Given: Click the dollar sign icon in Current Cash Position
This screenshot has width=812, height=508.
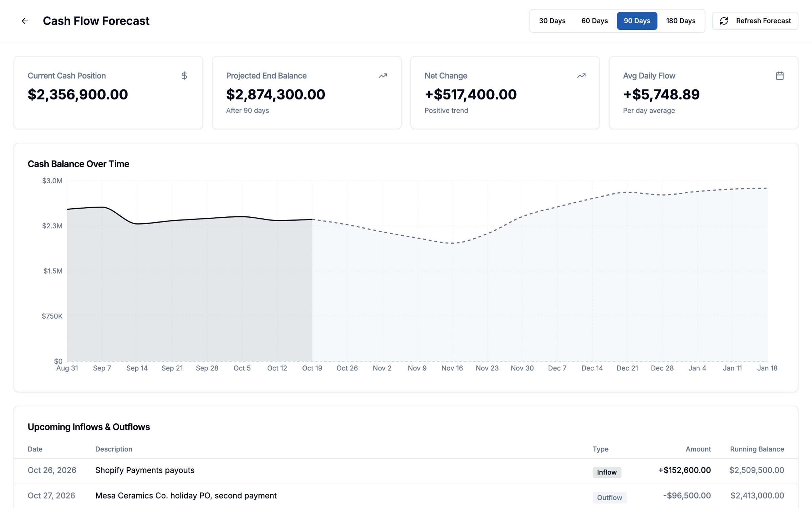Looking at the screenshot, I should coord(184,76).
